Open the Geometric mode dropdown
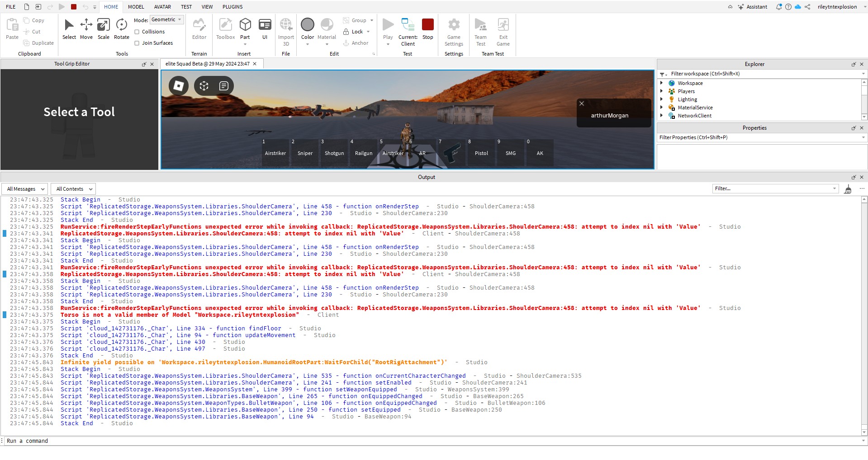This screenshot has width=868, height=460. pos(167,19)
